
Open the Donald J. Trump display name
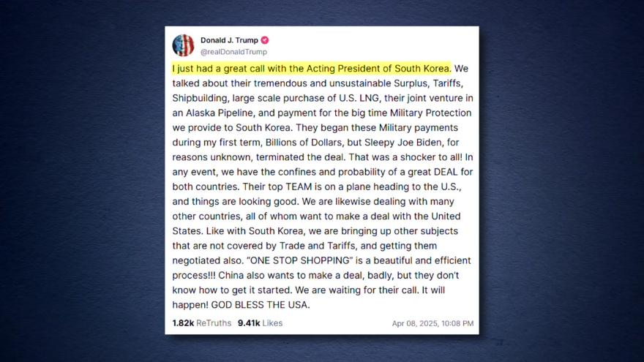(x=229, y=40)
